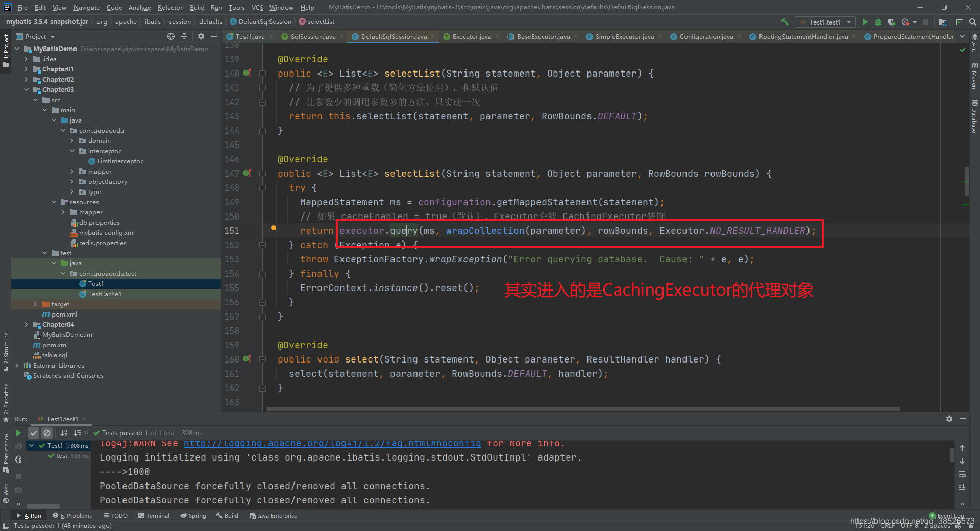
Task: Open Spring tool window button
Action: click(x=193, y=516)
